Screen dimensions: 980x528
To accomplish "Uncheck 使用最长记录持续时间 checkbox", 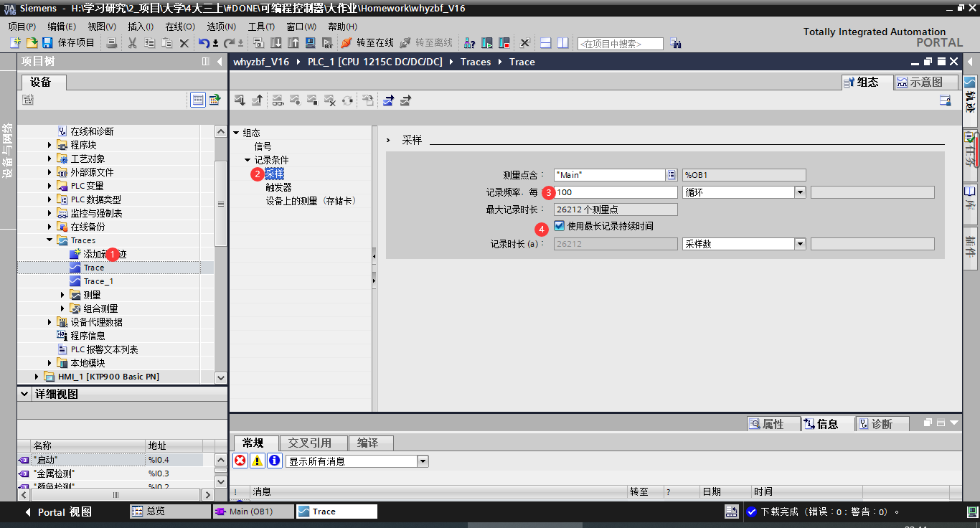I will [560, 226].
